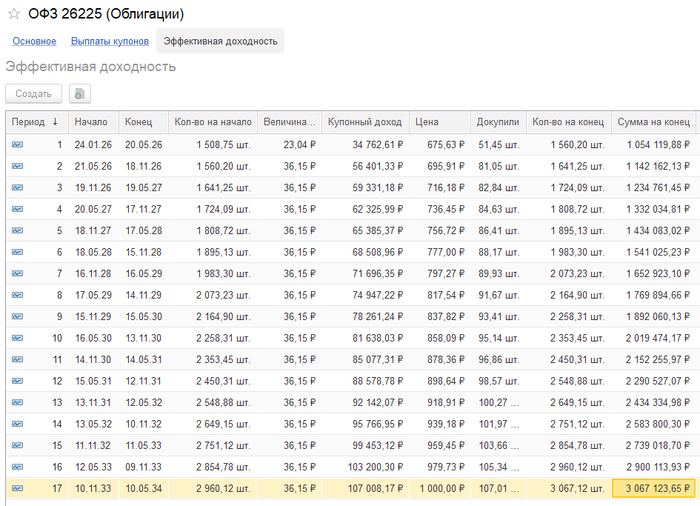700x506 pixels.
Task: Select the row icon for period 1
Action: click(x=17, y=145)
